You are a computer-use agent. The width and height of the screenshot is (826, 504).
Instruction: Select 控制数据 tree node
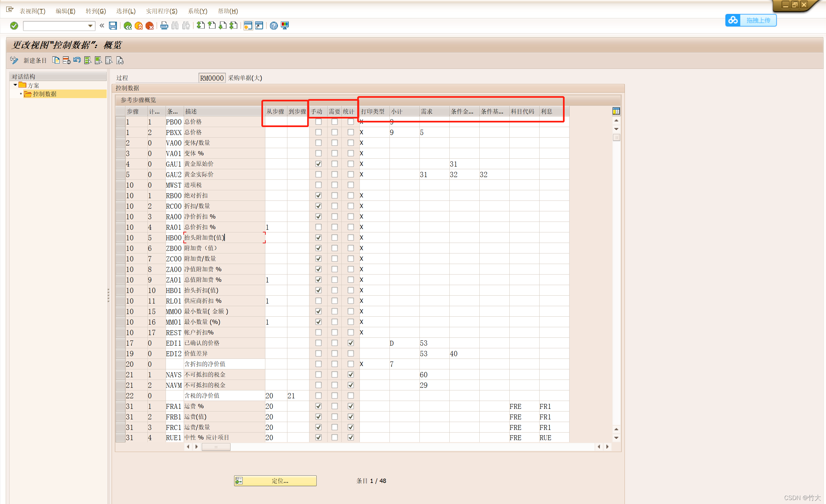(x=44, y=94)
